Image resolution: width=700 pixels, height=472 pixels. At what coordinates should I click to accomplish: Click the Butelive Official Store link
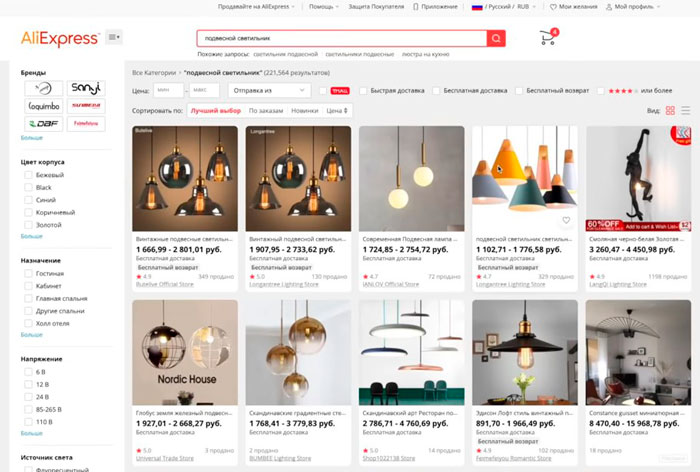coord(165,284)
